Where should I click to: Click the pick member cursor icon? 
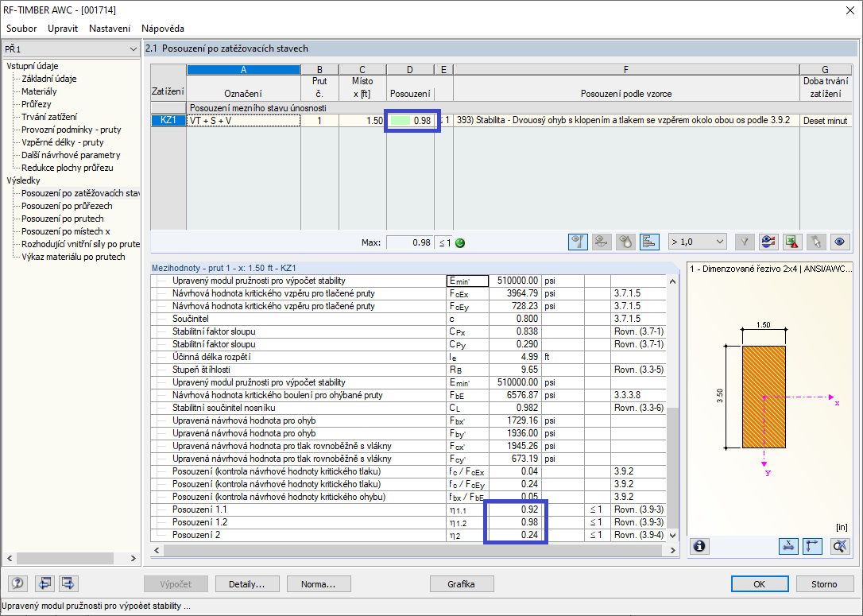coord(815,242)
